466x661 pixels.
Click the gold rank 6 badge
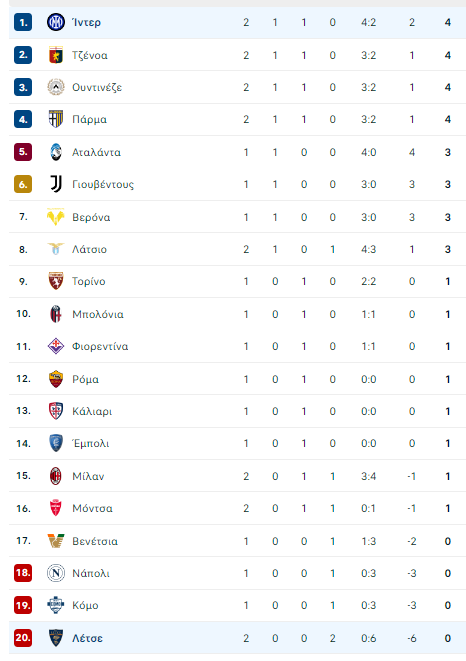23,184
